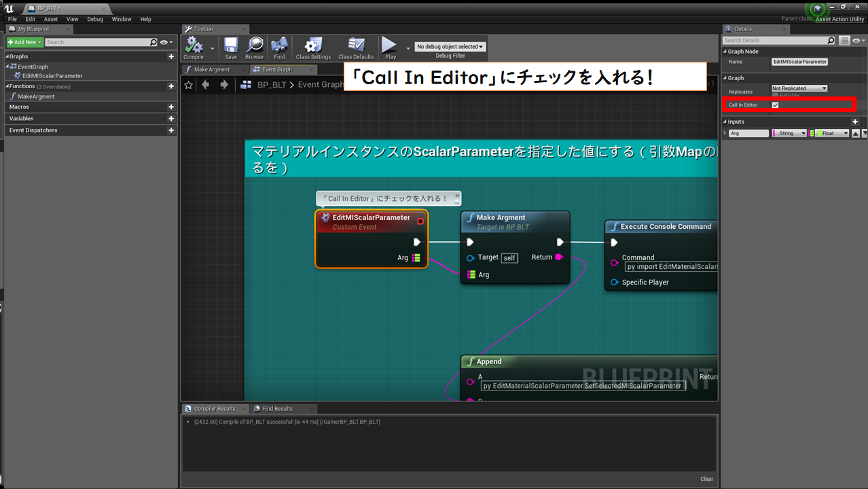Select the Compiler Results tab

point(215,409)
